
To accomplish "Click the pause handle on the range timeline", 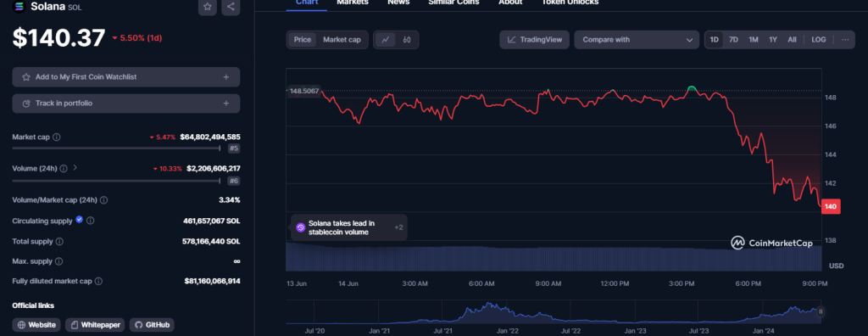I will [821, 311].
